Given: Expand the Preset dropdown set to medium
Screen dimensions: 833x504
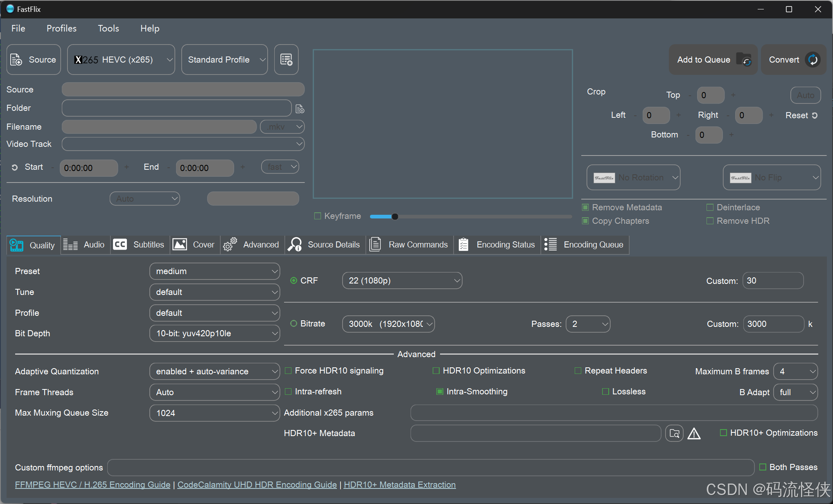Looking at the screenshot, I should (x=214, y=271).
